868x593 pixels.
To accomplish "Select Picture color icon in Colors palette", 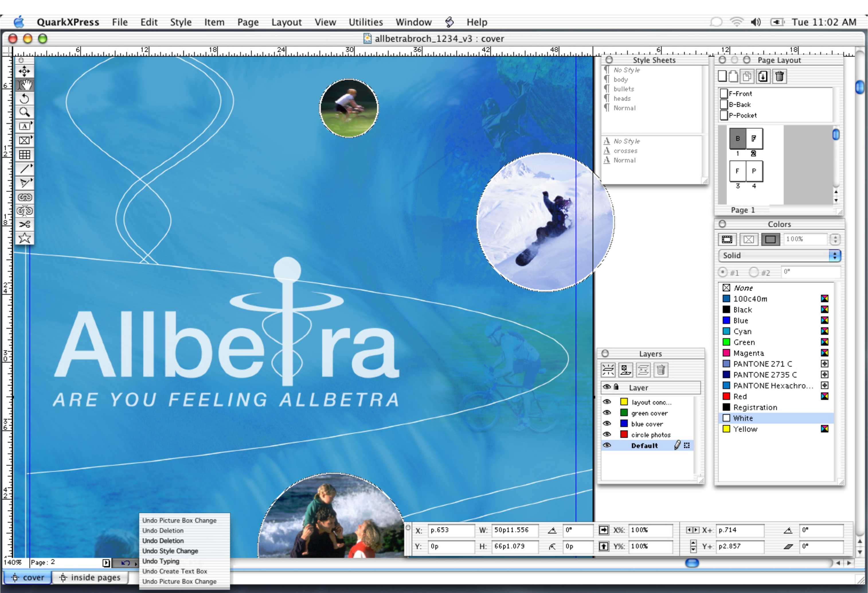I will 748,239.
